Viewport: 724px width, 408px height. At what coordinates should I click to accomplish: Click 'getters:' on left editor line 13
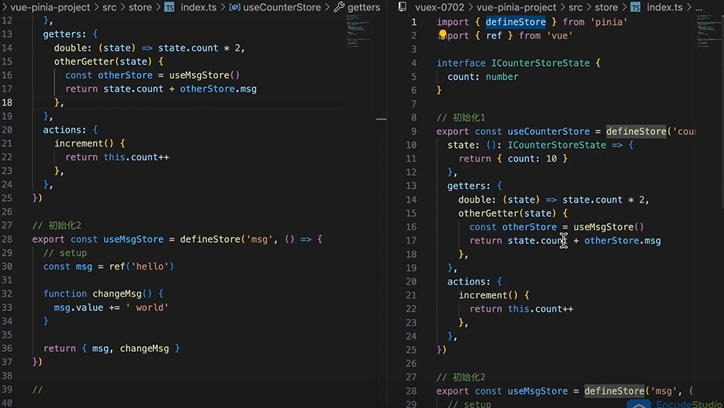65,34
